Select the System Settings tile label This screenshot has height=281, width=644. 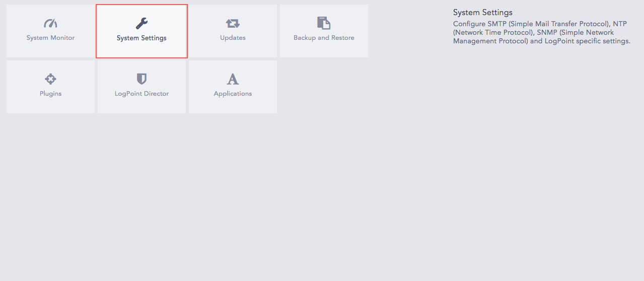point(141,38)
